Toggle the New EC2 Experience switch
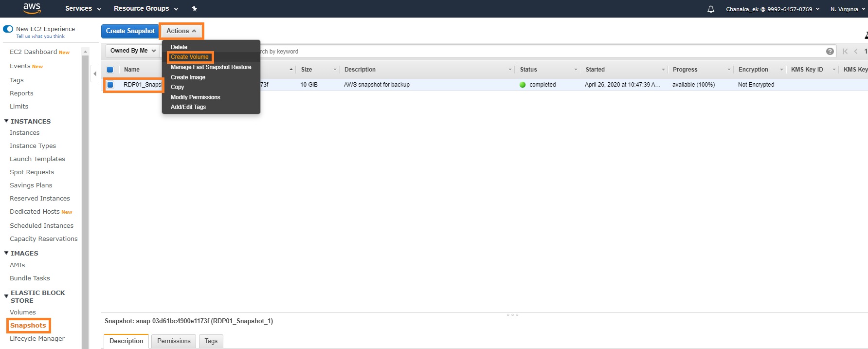This screenshot has height=349, width=868. (x=8, y=29)
